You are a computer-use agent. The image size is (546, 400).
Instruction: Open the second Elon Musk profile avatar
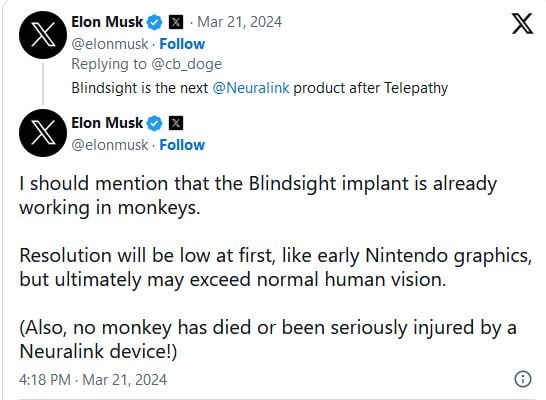pyautogui.click(x=43, y=133)
